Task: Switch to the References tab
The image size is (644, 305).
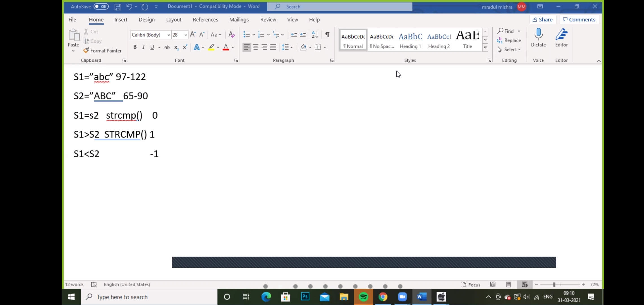Action: (x=205, y=19)
